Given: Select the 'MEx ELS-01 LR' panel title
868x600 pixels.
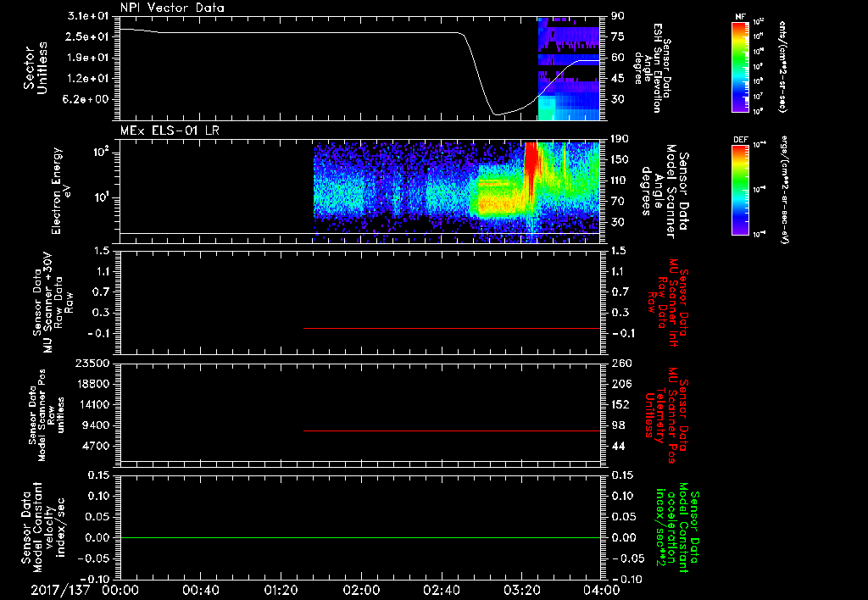Looking at the screenshot, I should [170, 131].
